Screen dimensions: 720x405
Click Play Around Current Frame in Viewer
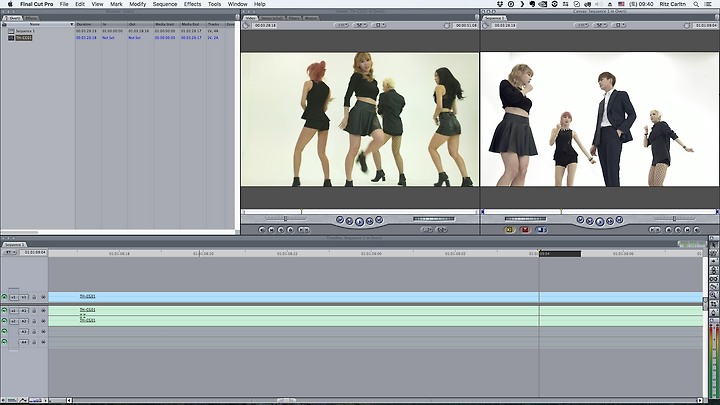pyautogui.click(x=370, y=221)
